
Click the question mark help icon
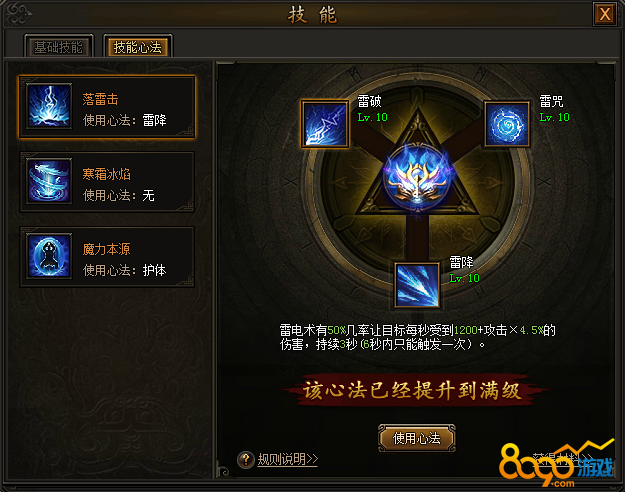(x=246, y=460)
